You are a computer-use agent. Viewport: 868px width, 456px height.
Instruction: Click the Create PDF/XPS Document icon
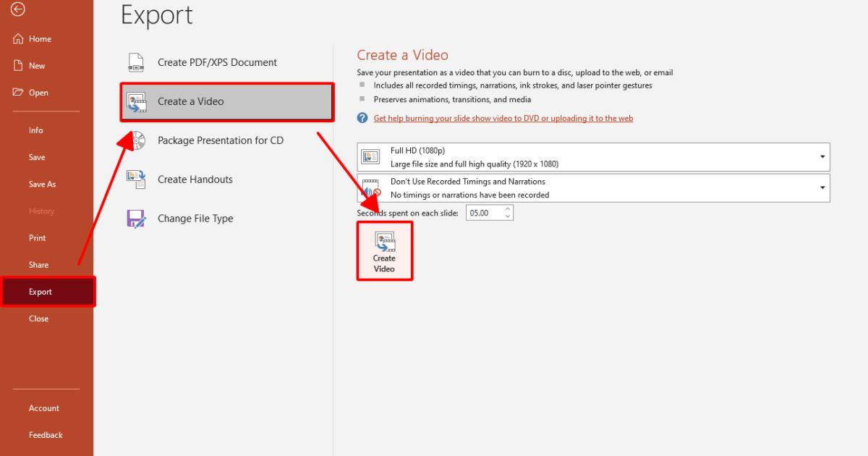pos(135,62)
